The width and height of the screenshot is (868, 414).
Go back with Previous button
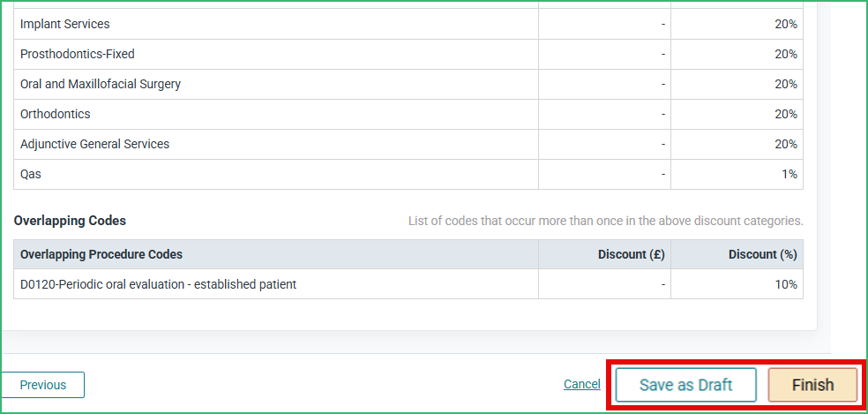click(x=43, y=385)
